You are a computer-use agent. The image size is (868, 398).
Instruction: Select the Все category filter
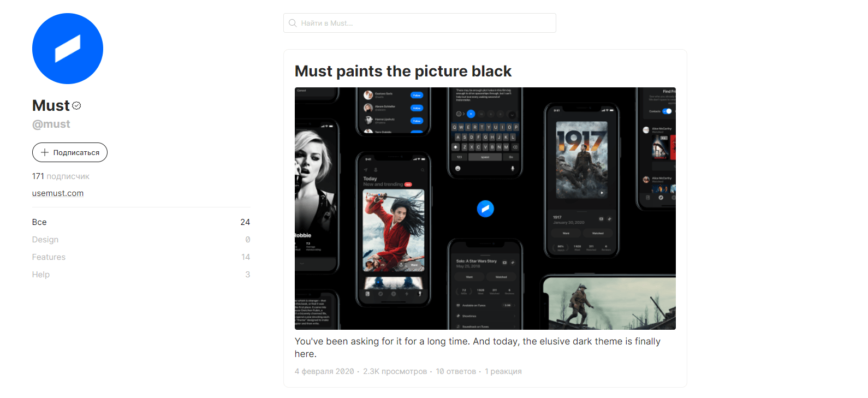coord(39,222)
